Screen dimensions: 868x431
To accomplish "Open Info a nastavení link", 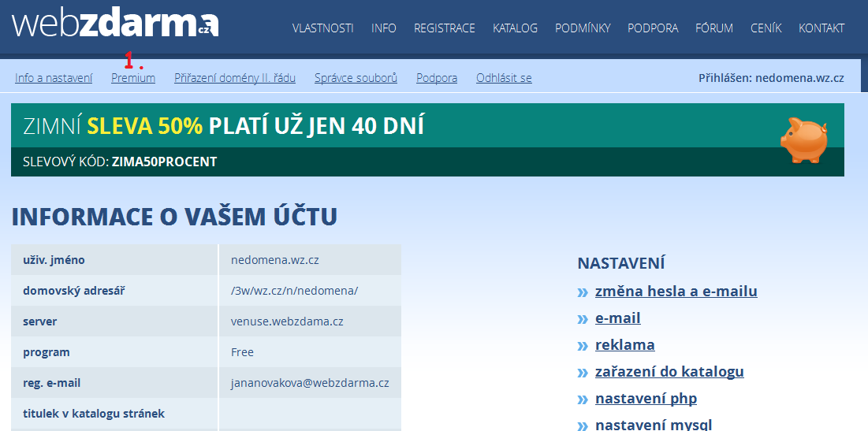I will pyautogui.click(x=54, y=78).
